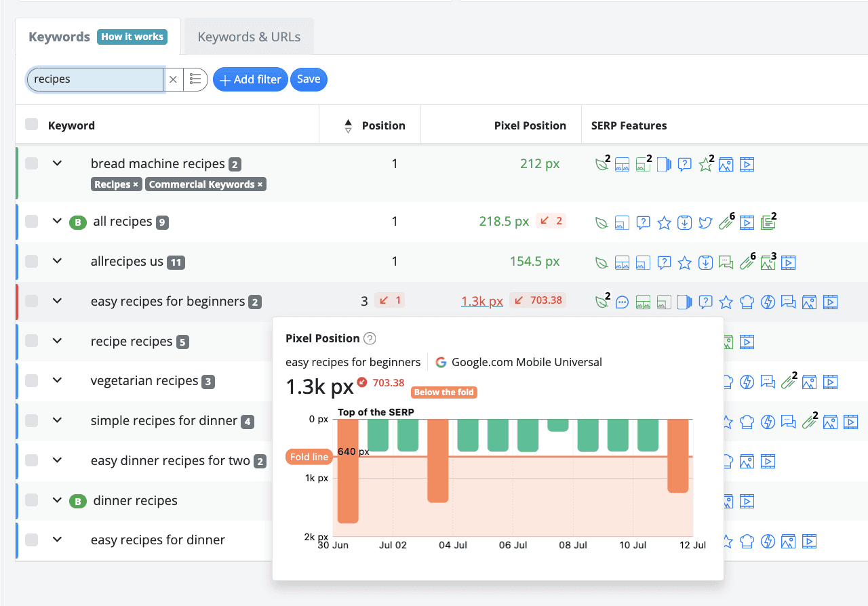Image resolution: width=868 pixels, height=606 pixels.
Task: Click the lightning AMP icon in easy recipes for beginners row
Action: coord(768,302)
